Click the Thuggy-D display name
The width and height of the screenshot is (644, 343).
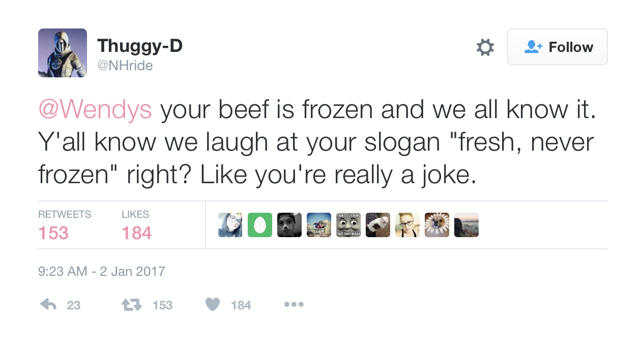[140, 46]
